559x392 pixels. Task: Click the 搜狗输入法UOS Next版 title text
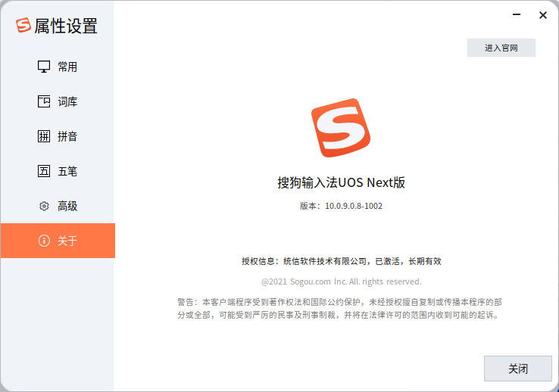[x=341, y=182]
